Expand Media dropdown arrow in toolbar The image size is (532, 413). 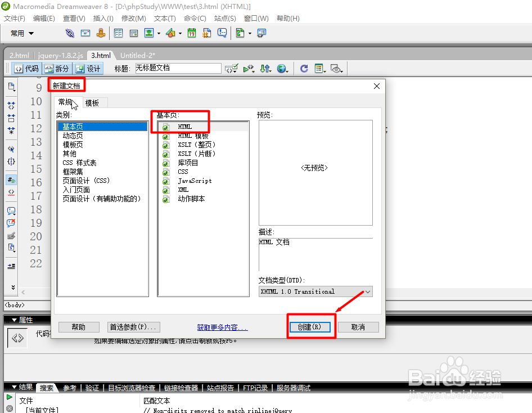[x=180, y=33]
